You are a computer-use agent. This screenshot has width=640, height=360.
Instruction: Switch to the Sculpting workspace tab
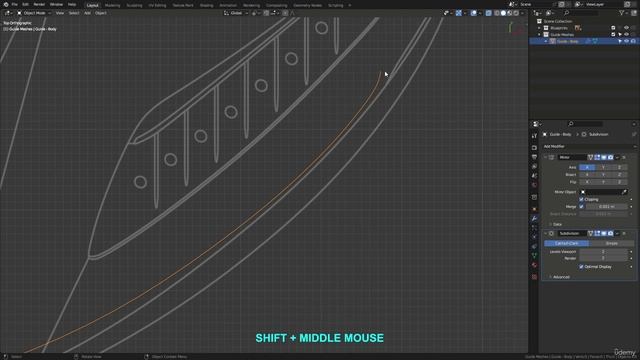134,6
